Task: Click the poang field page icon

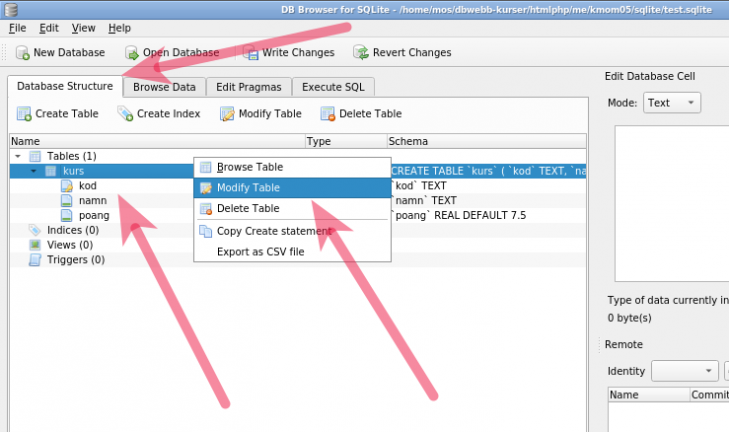Action: [67, 216]
